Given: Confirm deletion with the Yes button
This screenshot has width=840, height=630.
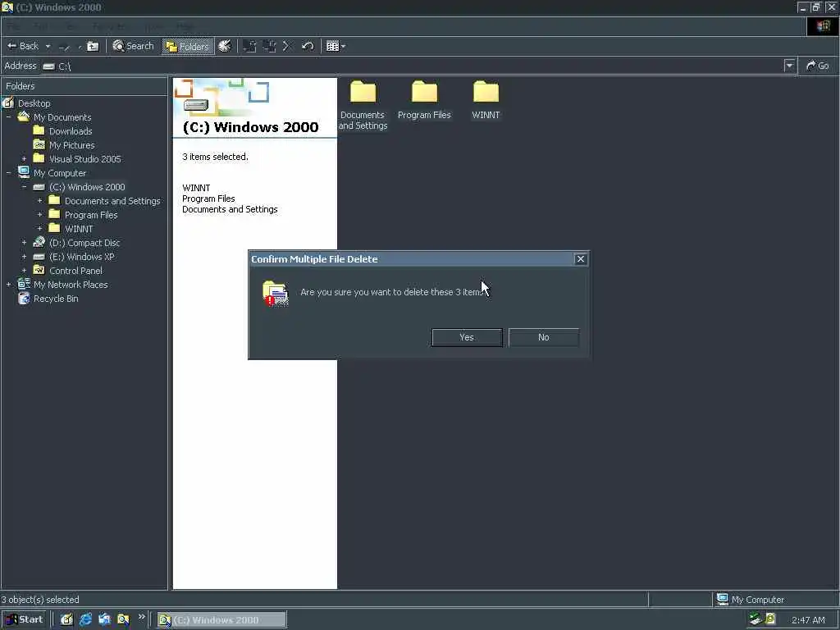Looking at the screenshot, I should pyautogui.click(x=467, y=337).
